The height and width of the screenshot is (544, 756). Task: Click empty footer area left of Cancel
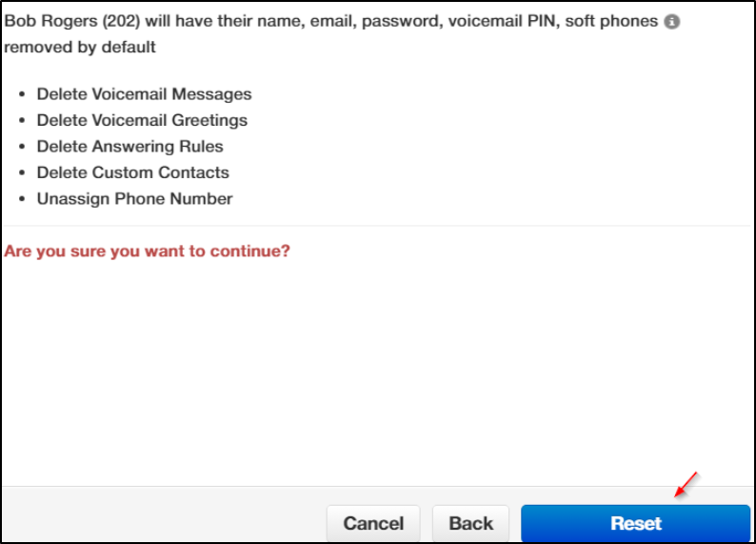(164, 515)
